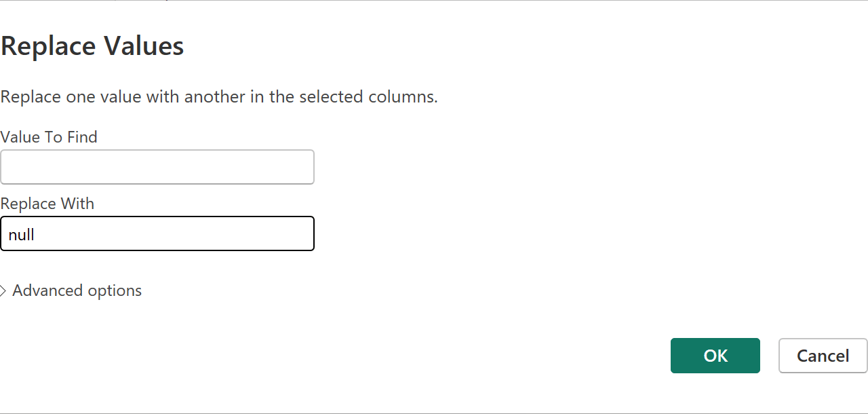The image size is (868, 414).
Task: Select the Advanced options label text
Action: click(77, 290)
